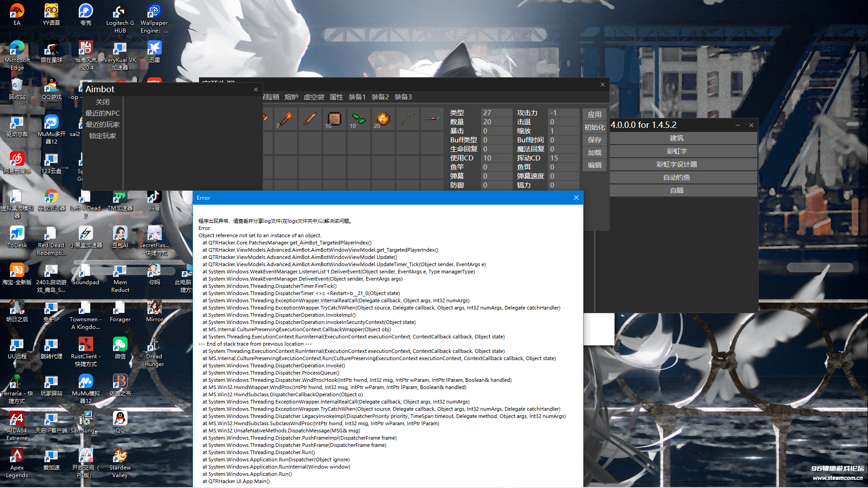Launch Logitech G HUB
This screenshot has width=868, height=488.
pyautogui.click(x=119, y=10)
